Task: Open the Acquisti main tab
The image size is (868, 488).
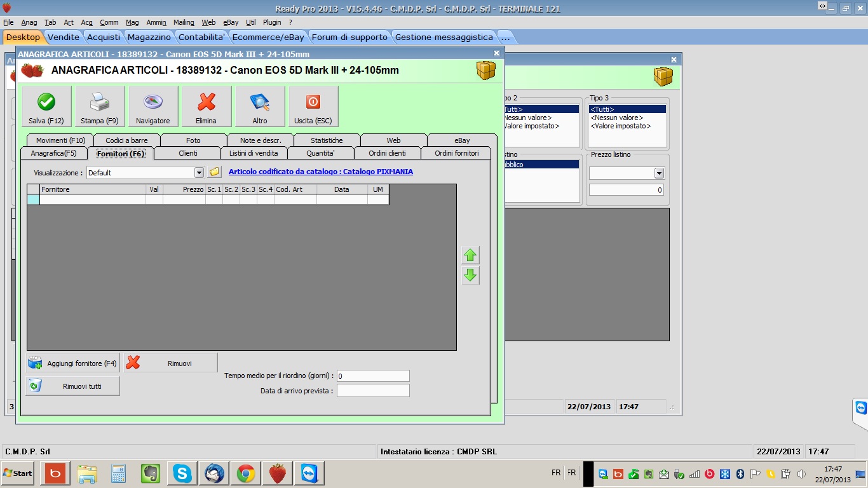Action: [104, 37]
